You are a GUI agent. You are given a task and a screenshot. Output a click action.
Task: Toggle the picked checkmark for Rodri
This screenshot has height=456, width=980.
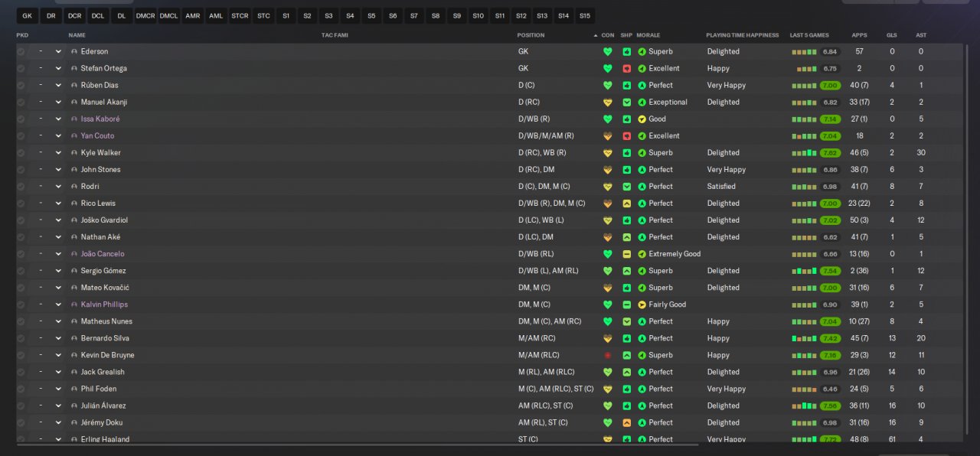point(21,187)
